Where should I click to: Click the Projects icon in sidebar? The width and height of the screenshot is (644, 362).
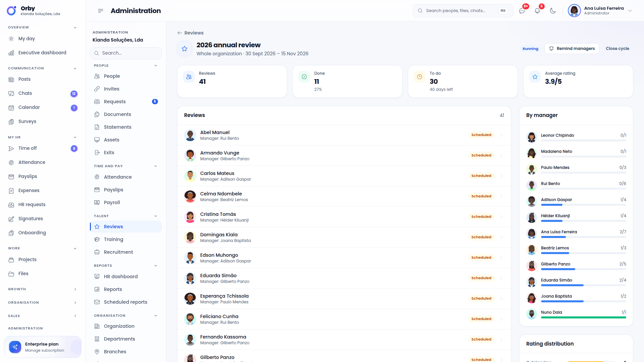tap(11, 260)
